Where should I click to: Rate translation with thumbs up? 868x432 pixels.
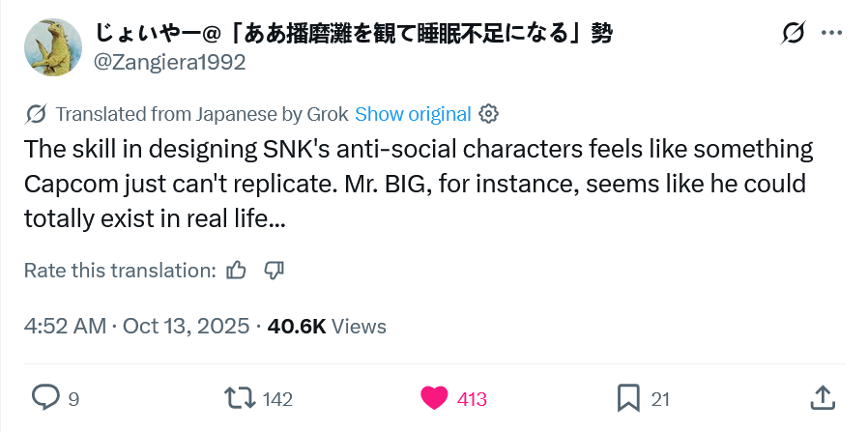pos(237,271)
